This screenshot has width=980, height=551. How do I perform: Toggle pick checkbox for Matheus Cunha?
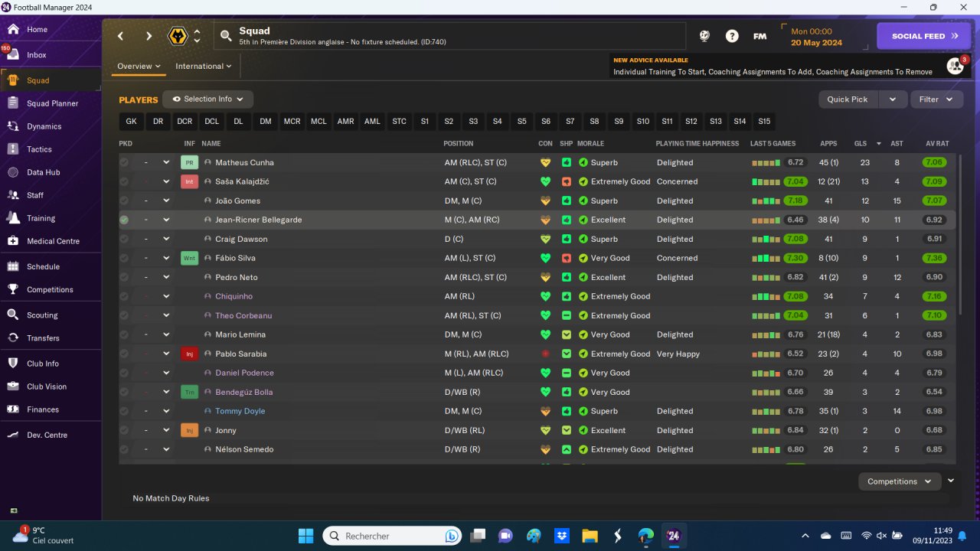(124, 162)
